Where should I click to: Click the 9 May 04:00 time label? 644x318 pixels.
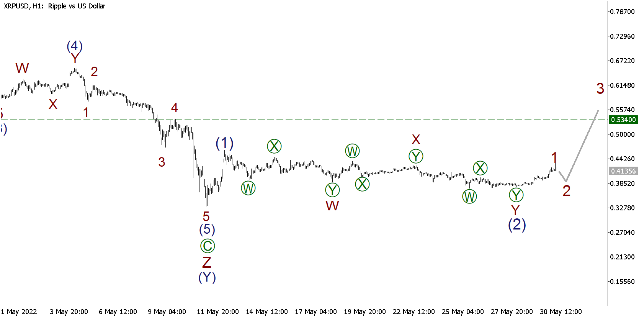click(x=167, y=312)
